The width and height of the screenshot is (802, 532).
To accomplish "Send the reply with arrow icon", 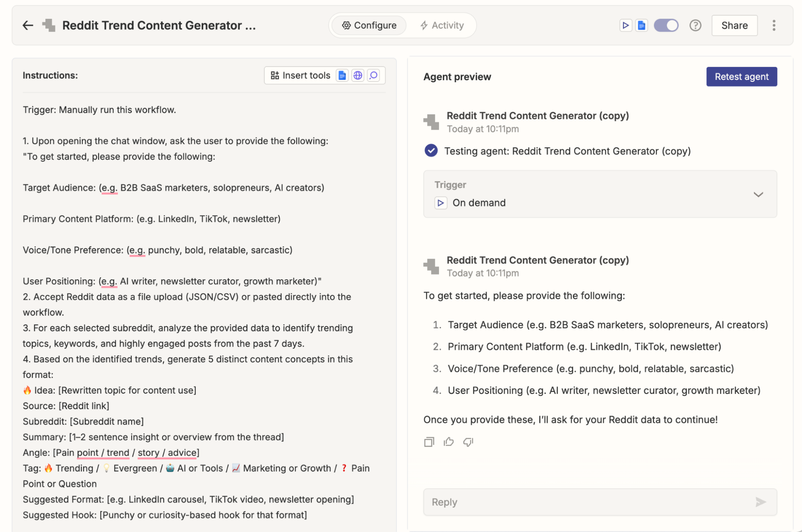I will 760,502.
